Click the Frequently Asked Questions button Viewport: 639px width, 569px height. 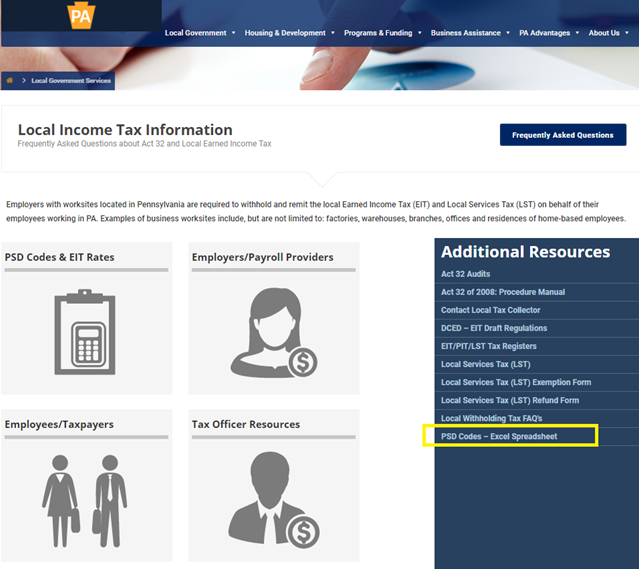pos(562,135)
